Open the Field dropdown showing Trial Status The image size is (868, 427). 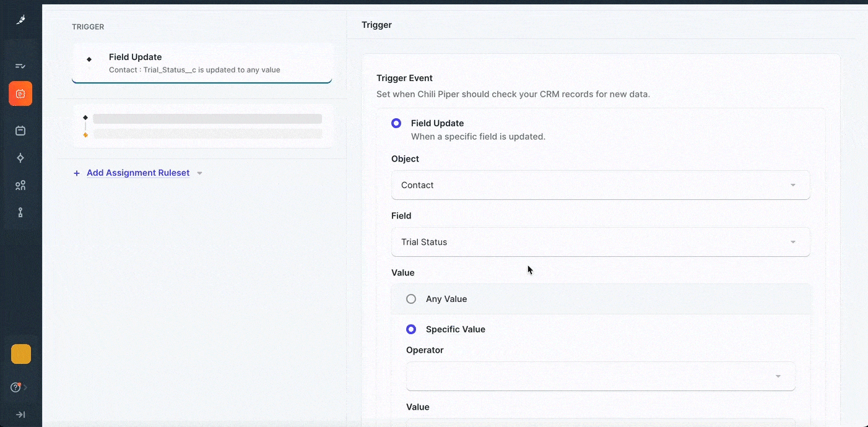[601, 242]
